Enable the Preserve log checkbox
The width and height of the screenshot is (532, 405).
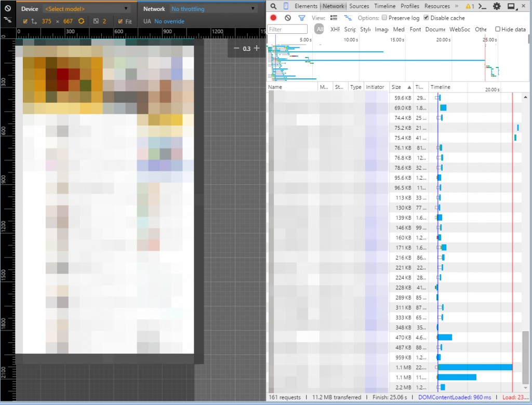[384, 18]
